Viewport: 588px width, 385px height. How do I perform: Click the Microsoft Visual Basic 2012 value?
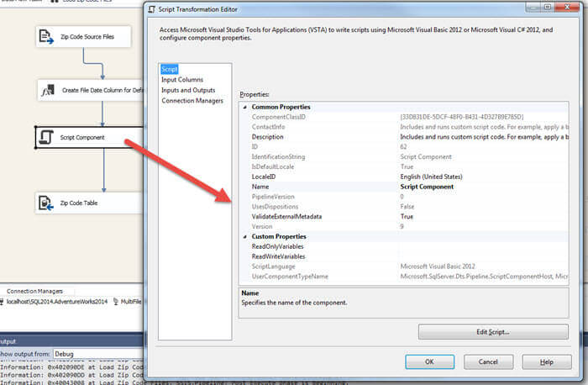(x=438, y=266)
